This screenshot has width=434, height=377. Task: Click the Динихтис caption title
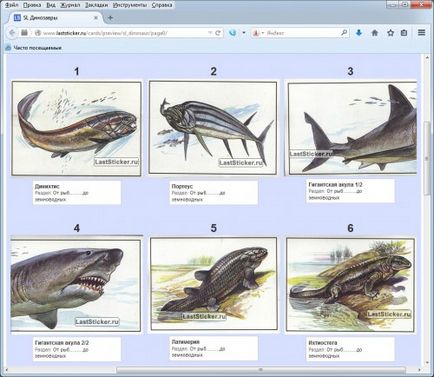point(47,186)
